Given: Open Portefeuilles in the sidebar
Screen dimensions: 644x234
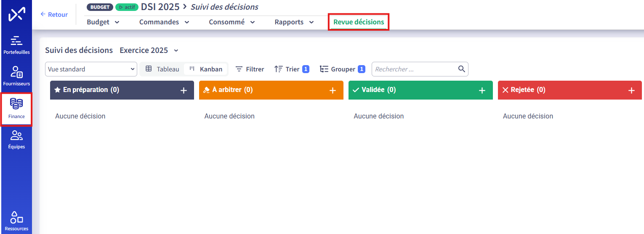Looking at the screenshot, I should point(16,45).
